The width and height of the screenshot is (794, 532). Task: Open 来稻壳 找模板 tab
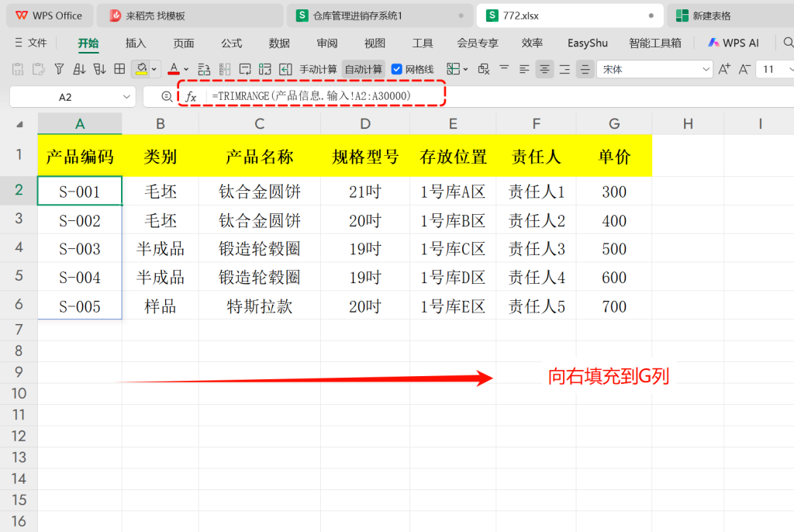pos(189,16)
